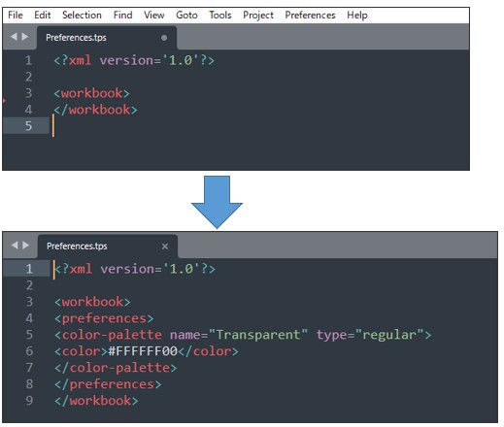504x427 pixels.
Task: Open the Tools menu
Action: click(x=220, y=16)
